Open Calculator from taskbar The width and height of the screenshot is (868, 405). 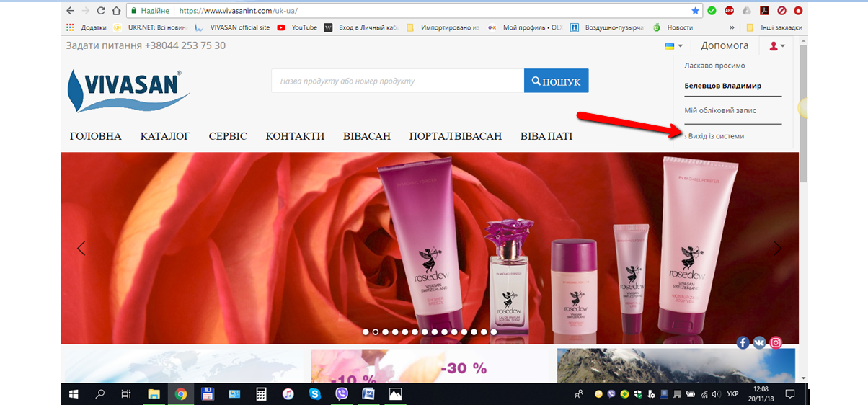coord(261,393)
